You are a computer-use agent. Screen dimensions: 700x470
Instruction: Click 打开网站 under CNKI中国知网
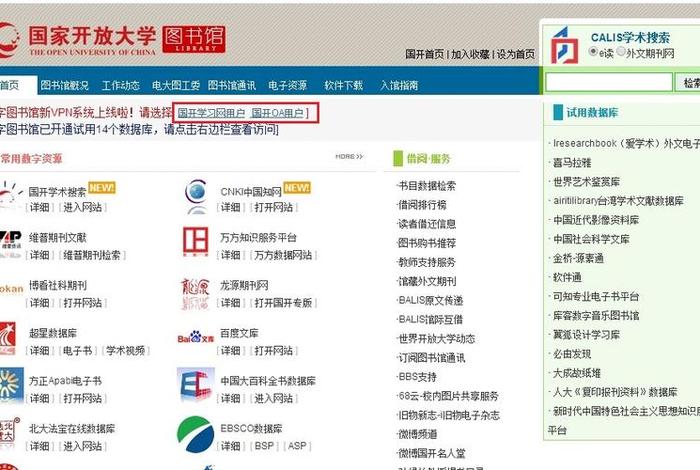[273, 207]
